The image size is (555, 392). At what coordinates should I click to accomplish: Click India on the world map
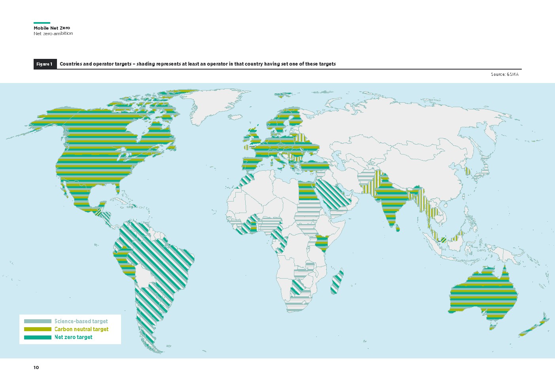pyautogui.click(x=390, y=202)
